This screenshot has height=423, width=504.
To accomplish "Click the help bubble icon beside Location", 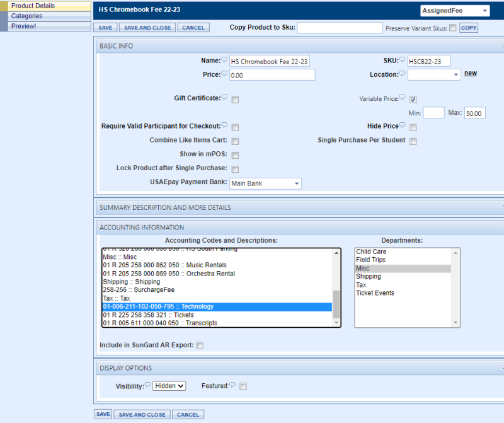I will pos(403,73).
